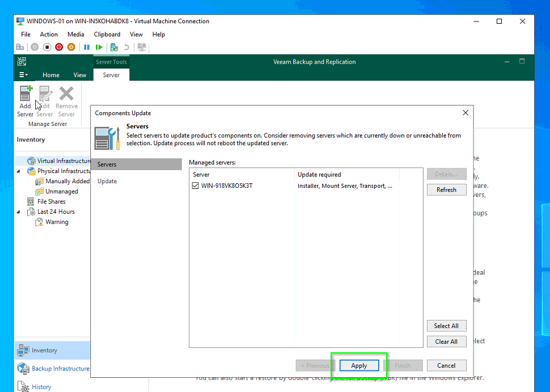Click the disabled Previous button
The width and height of the screenshot is (550, 392).
[x=315, y=365]
